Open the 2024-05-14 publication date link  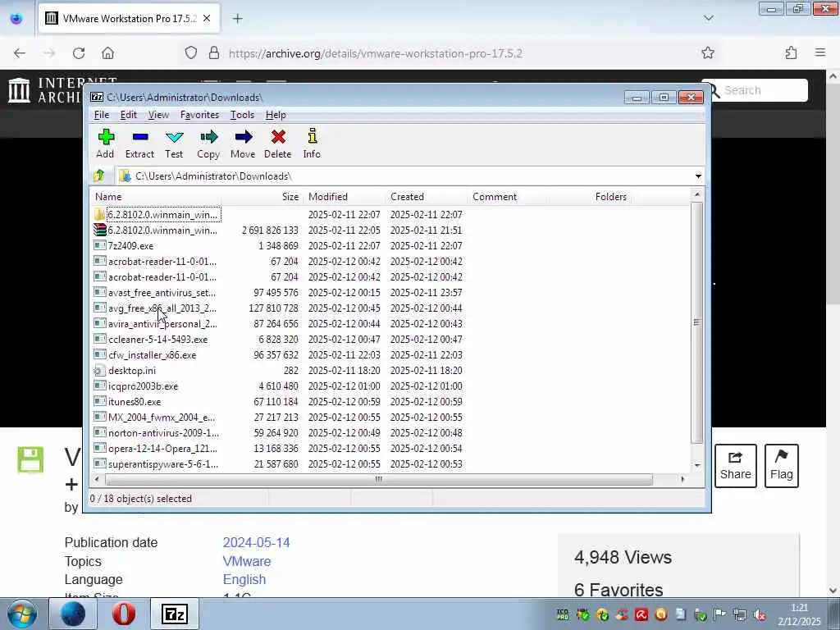coord(256,542)
